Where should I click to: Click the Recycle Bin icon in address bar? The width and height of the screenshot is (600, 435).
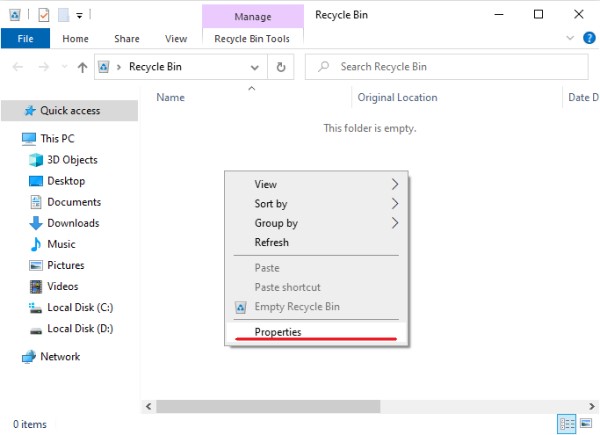point(104,67)
